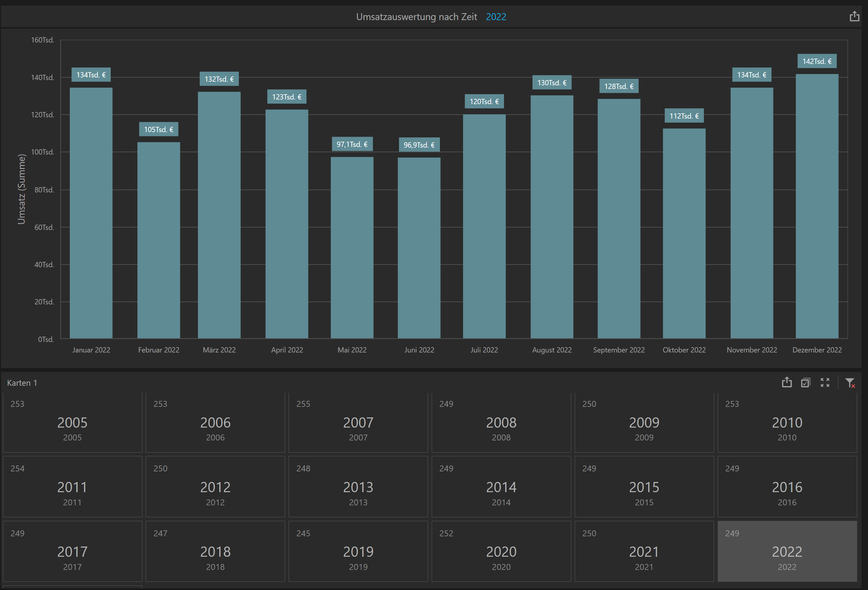
Task: Click the blue 2022 link in the chart title
Action: pos(496,17)
